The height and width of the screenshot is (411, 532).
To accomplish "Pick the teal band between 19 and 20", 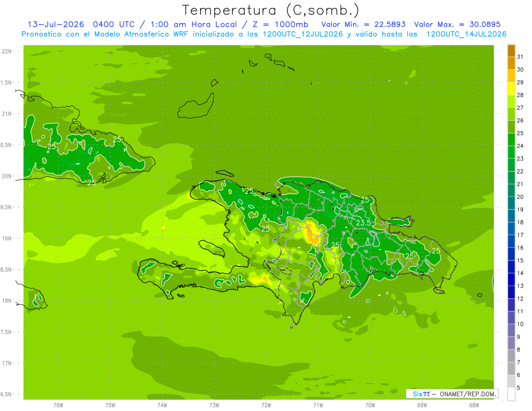I will coord(511,204).
